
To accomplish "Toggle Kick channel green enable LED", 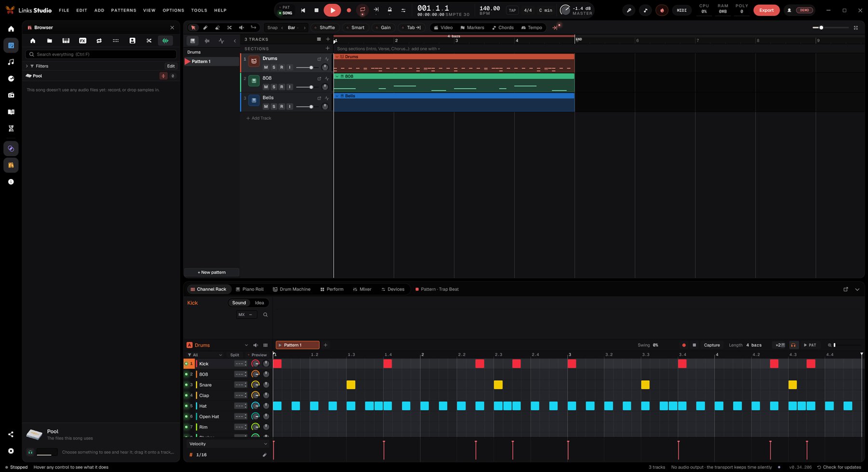I will click(x=187, y=364).
